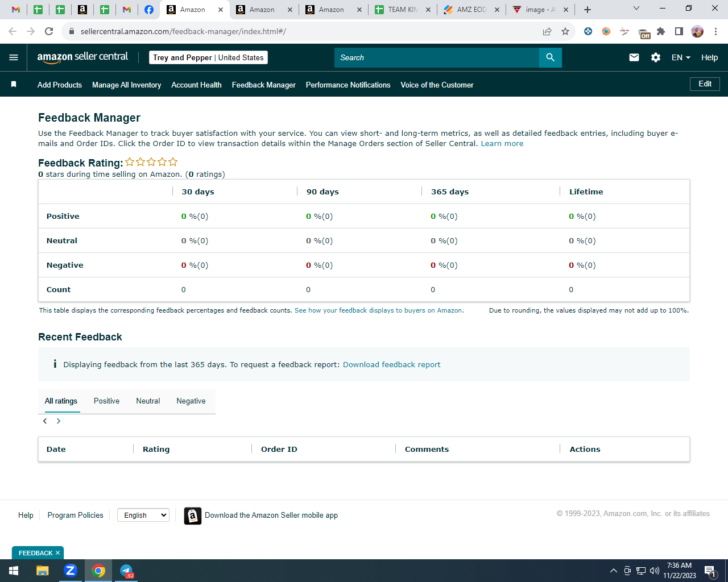Close the FEEDBACK tab with the X
This screenshot has width=728, height=582.
[x=57, y=553]
